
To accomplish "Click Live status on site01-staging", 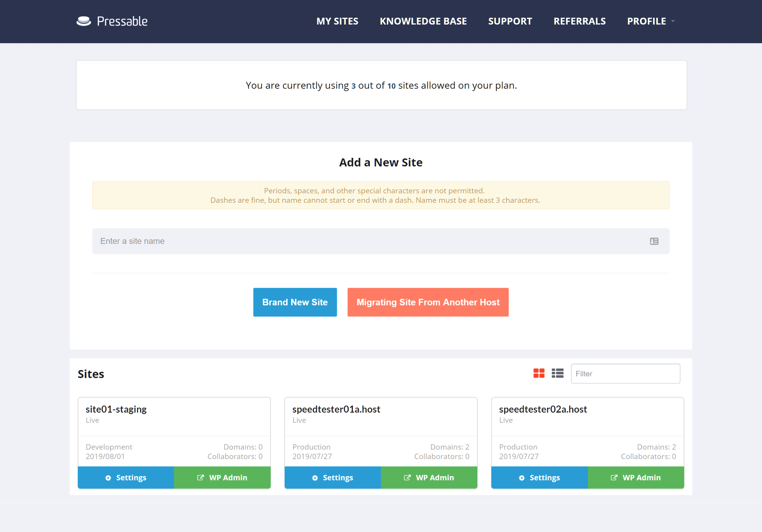I will 92,420.
